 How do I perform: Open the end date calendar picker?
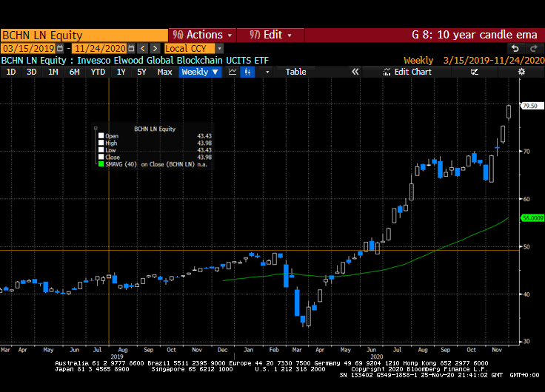131,48
